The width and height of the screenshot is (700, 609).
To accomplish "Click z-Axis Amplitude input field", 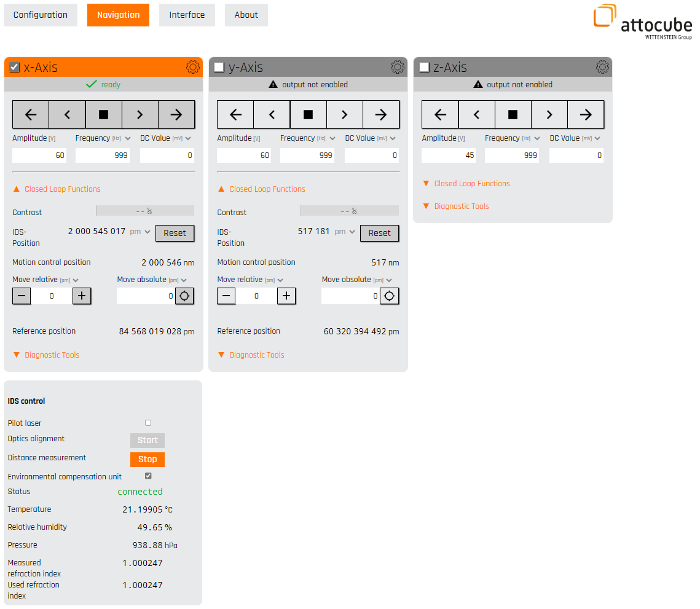I will [x=449, y=155].
